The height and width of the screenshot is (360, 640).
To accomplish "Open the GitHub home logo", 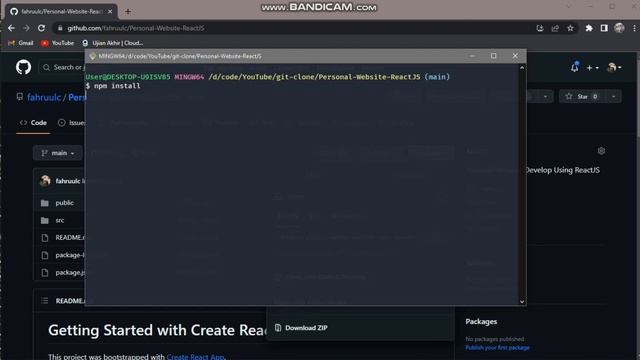I will click(23, 67).
